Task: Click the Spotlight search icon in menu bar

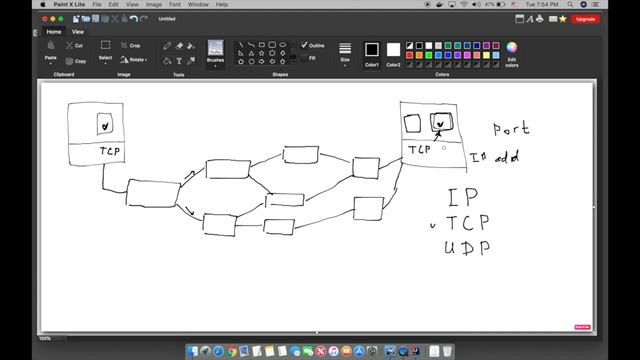Action: pos(570,4)
